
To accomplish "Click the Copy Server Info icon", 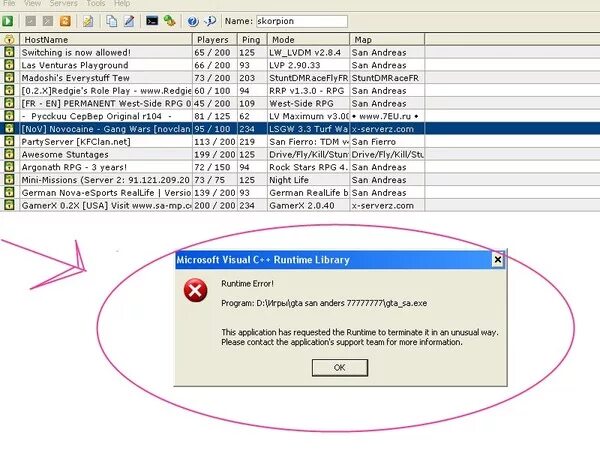I will pyautogui.click(x=111, y=21).
